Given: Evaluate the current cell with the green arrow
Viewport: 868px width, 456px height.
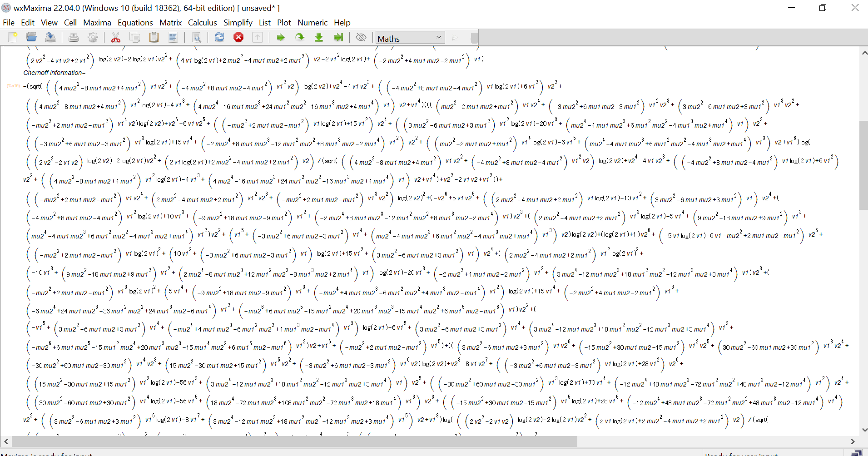Looking at the screenshot, I should (x=281, y=37).
